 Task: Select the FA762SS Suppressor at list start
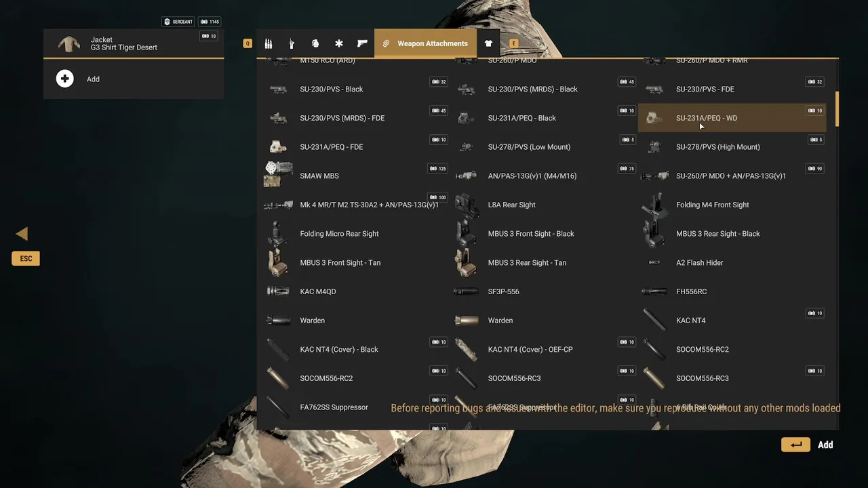[x=356, y=407]
